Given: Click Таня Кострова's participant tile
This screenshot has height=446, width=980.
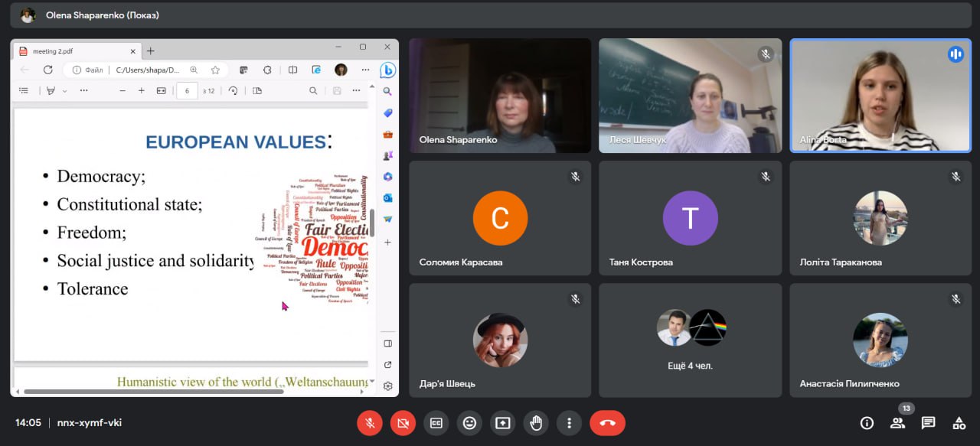Looking at the screenshot, I should tap(691, 218).
